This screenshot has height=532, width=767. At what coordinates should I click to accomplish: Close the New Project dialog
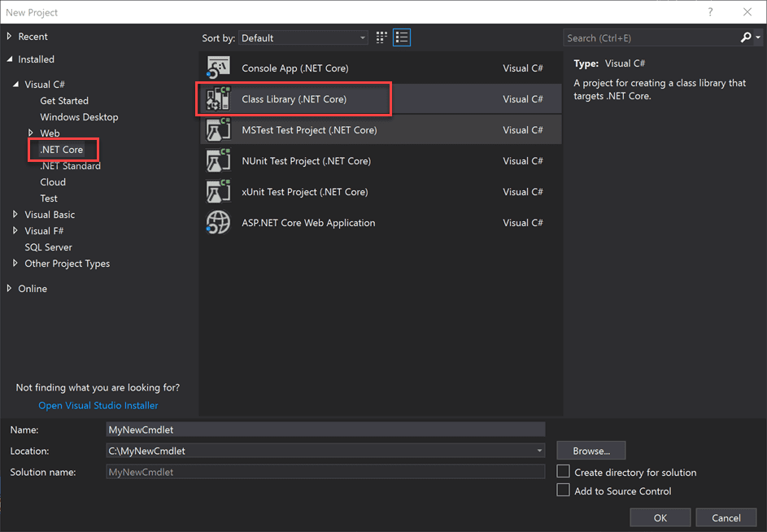tap(747, 12)
